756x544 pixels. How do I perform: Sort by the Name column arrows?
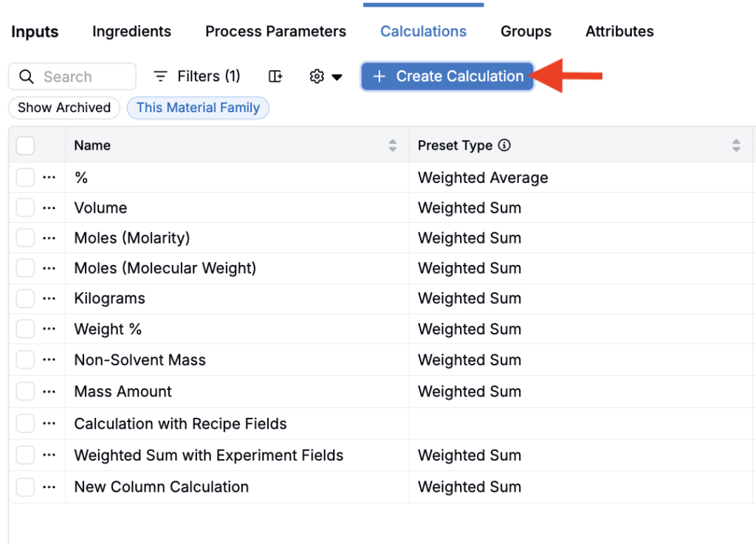click(x=393, y=145)
